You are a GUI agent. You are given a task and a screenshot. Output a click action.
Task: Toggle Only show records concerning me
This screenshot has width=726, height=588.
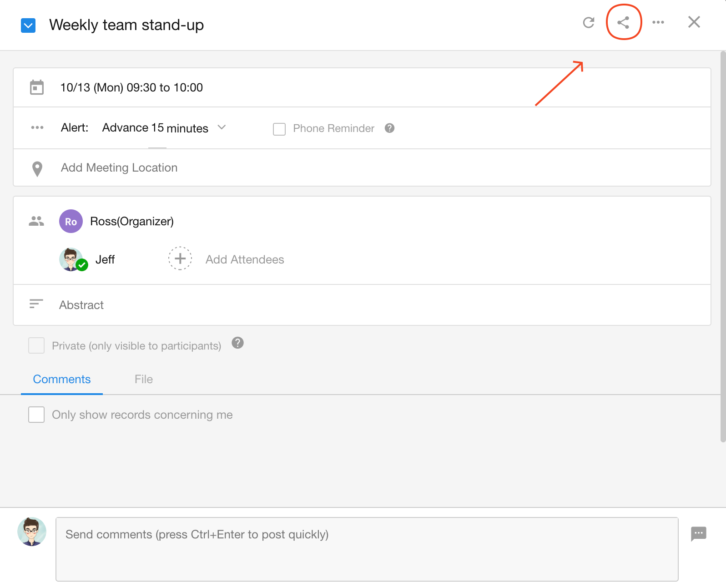point(36,415)
